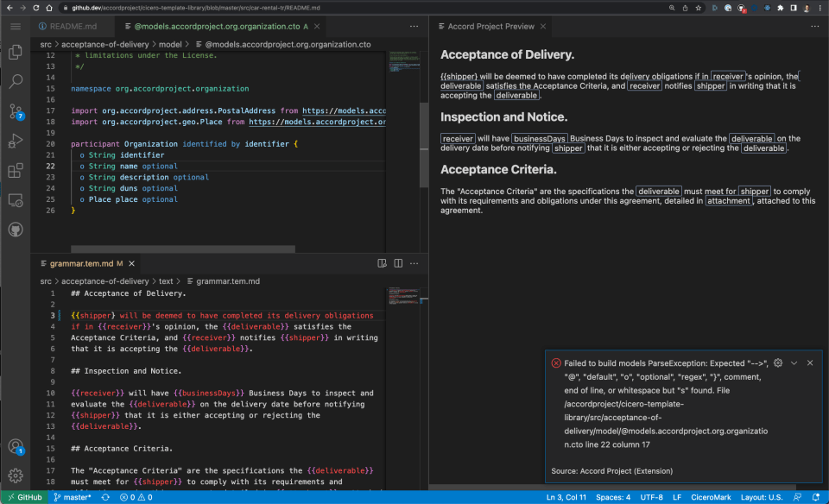Image resolution: width=829 pixels, height=504 pixels.
Task: Follow the PostalAddress import URL link
Action: click(344, 110)
